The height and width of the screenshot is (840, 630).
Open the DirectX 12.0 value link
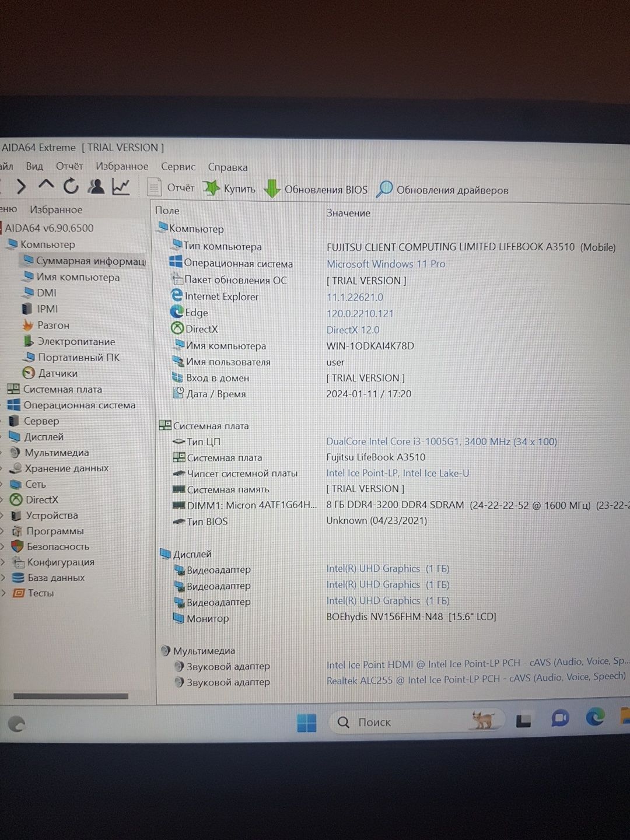[352, 330]
